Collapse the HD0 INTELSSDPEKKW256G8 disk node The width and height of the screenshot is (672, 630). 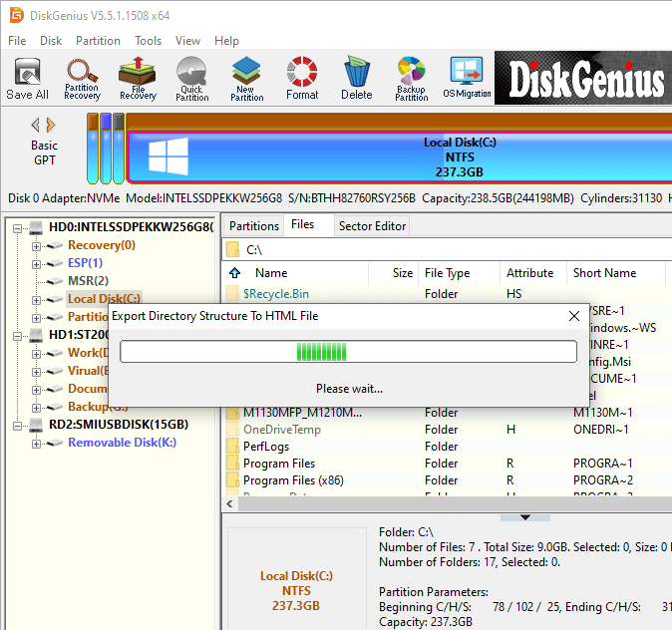click(x=19, y=227)
